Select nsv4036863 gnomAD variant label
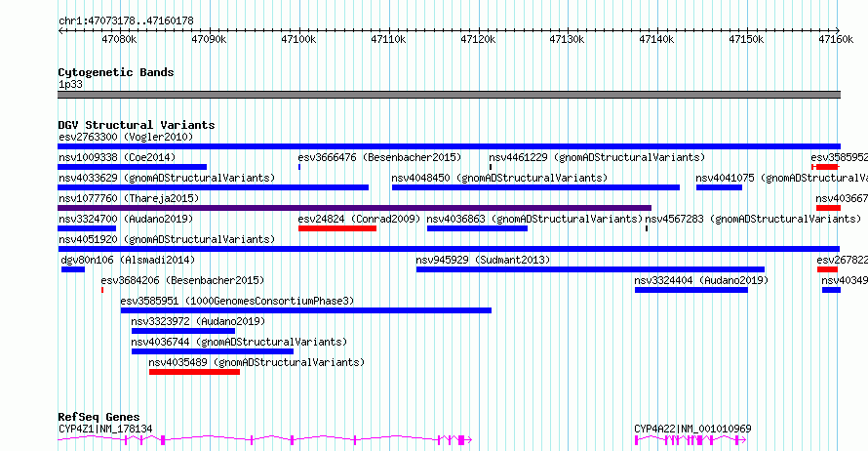Viewport: 868px width, 451px height. pyautogui.click(x=534, y=219)
